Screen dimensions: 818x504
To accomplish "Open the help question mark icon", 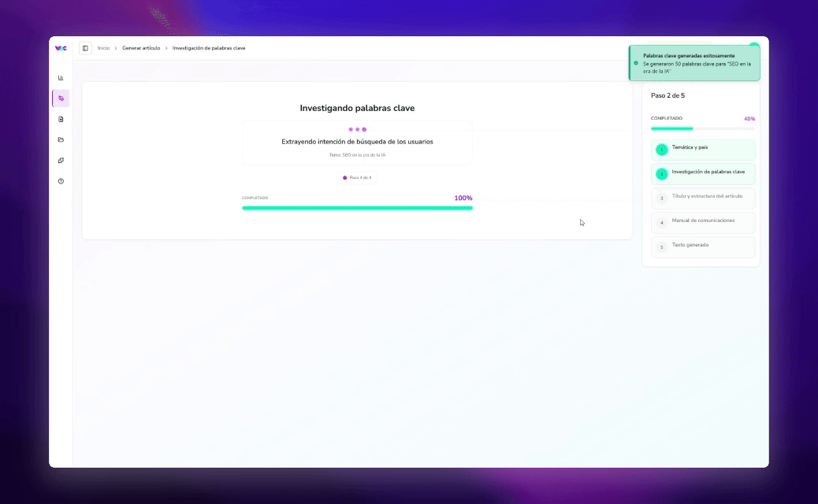I will pyautogui.click(x=61, y=181).
